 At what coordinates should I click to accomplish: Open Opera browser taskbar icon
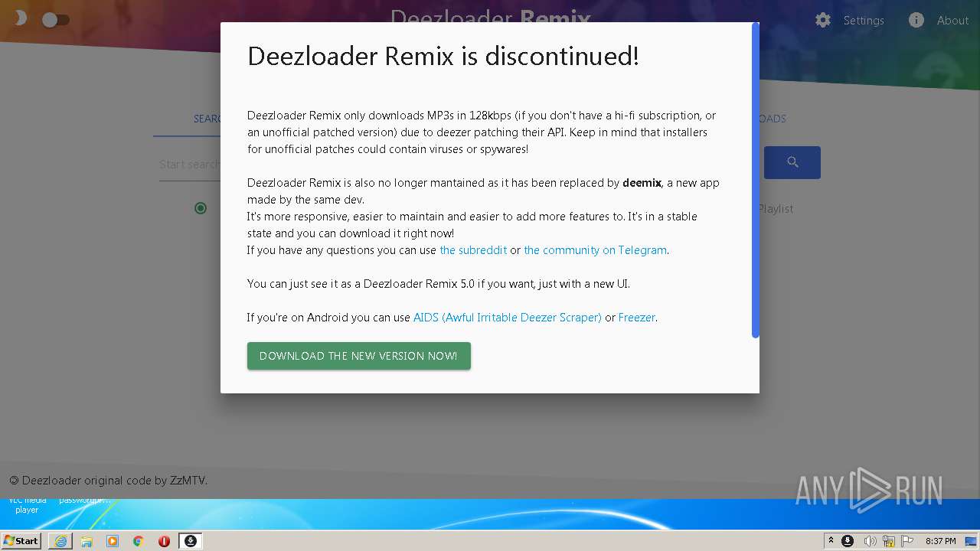(x=164, y=541)
